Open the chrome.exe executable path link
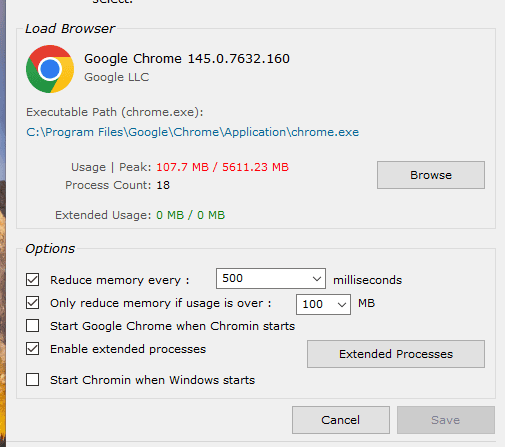The image size is (505, 447). [192, 132]
